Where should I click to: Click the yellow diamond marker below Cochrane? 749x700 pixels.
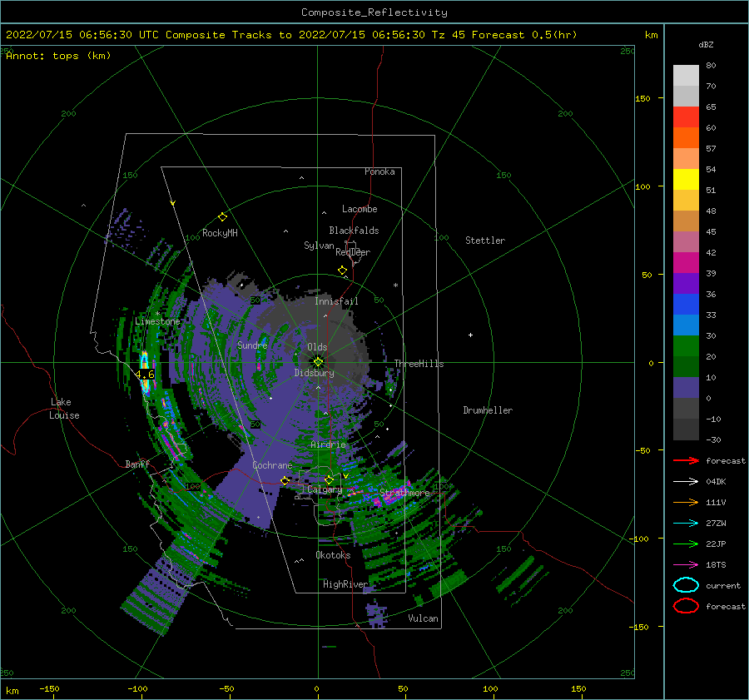pos(285,481)
